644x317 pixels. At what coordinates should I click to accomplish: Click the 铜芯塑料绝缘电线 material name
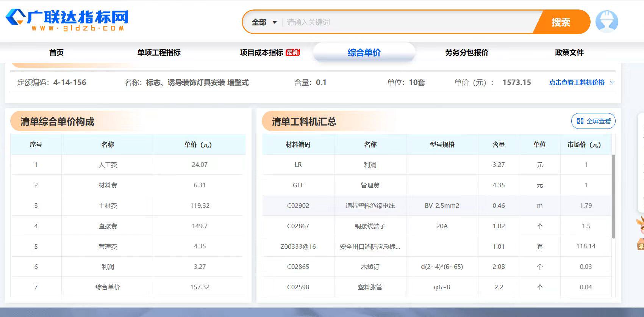tap(370, 206)
